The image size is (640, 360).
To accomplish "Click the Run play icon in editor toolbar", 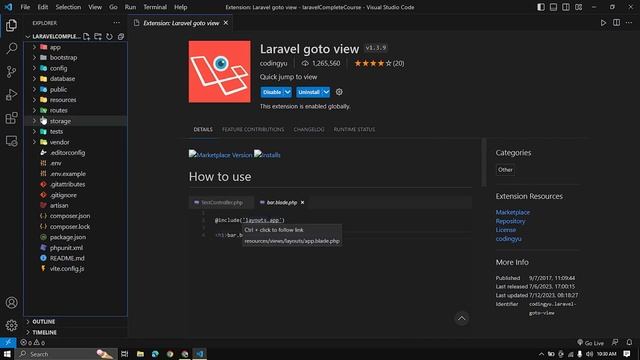I will (x=603, y=23).
